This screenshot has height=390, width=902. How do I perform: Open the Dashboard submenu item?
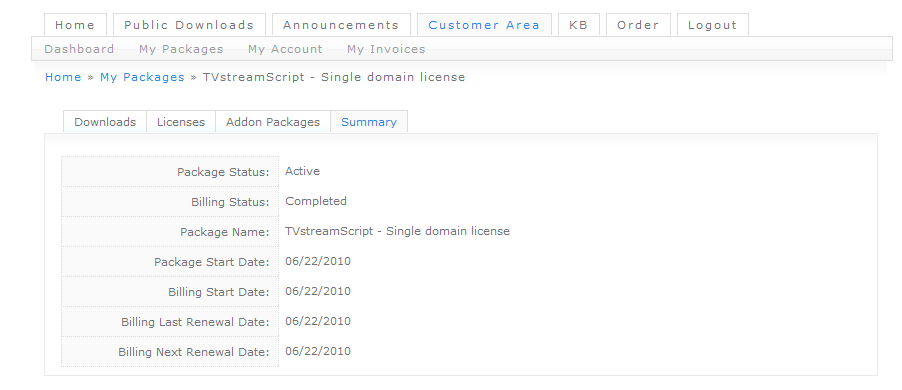(x=79, y=49)
